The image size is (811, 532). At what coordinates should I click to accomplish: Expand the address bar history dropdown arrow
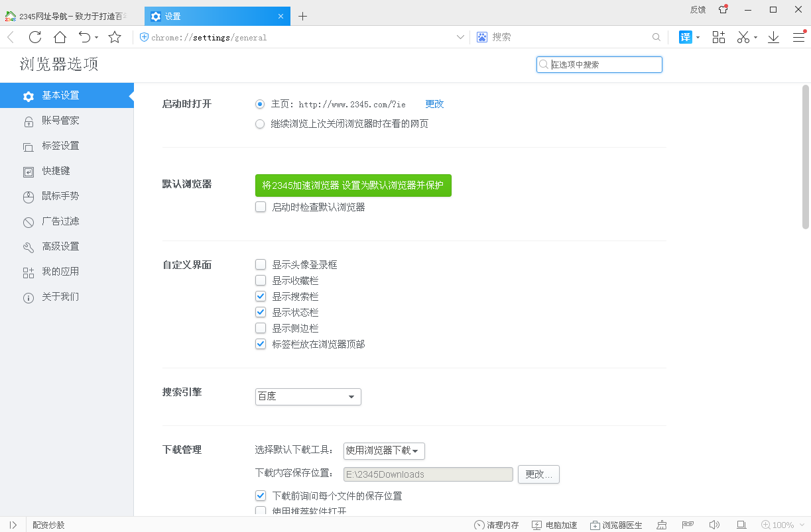point(460,38)
